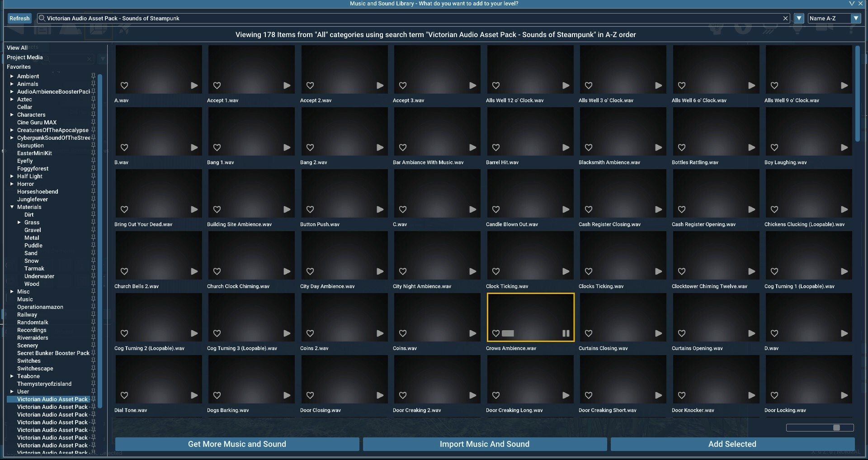The height and width of the screenshot is (460, 868).
Task: Click Get More Music and Sound
Action: [x=237, y=444]
